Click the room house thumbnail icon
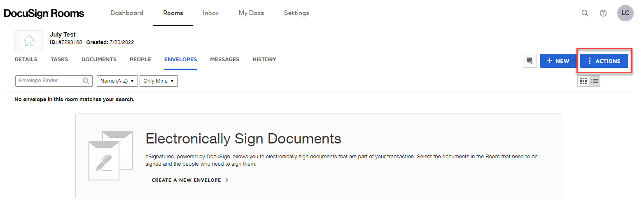Image resolution: width=644 pixels, height=208 pixels. (29, 41)
